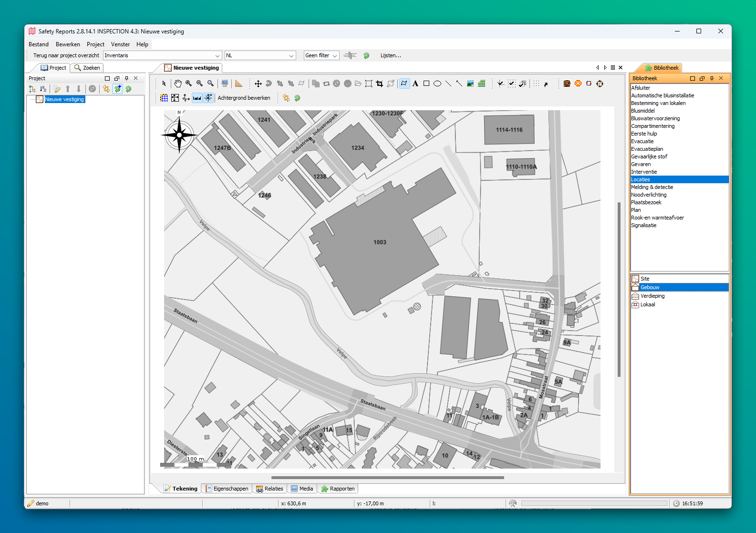Image resolution: width=756 pixels, height=533 pixels.
Task: Click the map's vertical scrollbar
Action: coord(619,289)
